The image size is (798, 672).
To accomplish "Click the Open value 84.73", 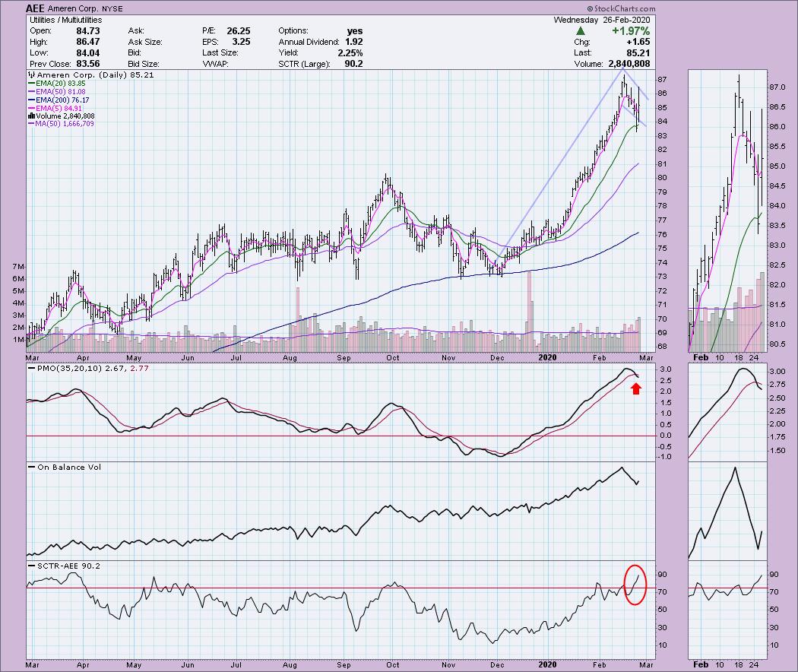I will tap(87, 31).
